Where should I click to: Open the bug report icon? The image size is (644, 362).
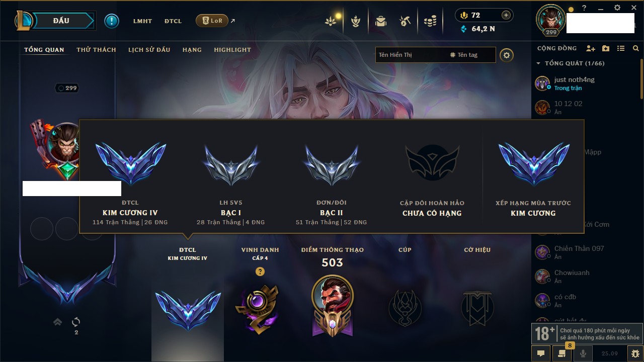point(635,353)
